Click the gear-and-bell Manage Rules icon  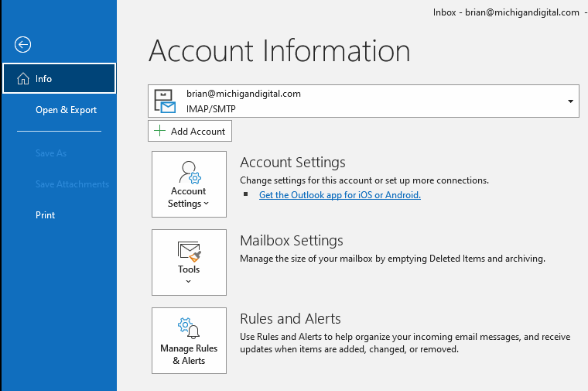(x=189, y=328)
